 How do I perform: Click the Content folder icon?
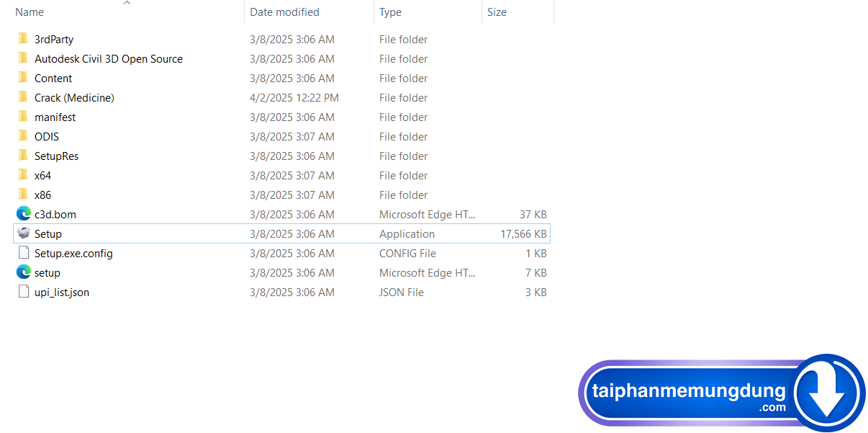pyautogui.click(x=23, y=78)
